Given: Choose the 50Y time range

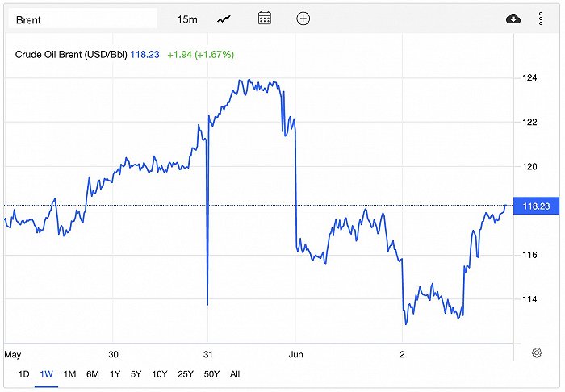Looking at the screenshot, I should 211,374.
